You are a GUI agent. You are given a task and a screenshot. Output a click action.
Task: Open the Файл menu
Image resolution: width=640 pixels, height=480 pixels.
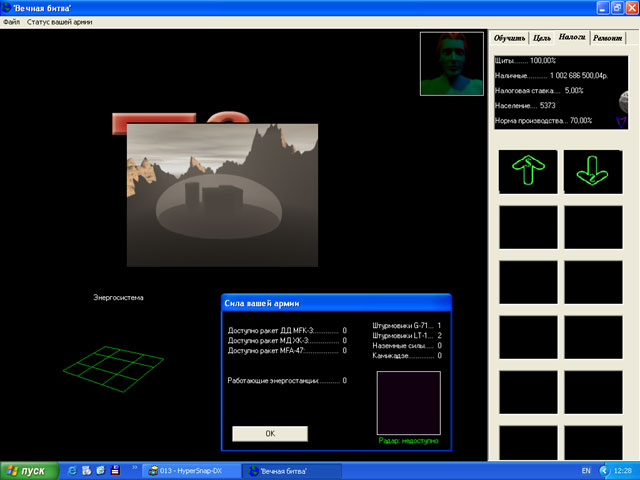[x=12, y=21]
